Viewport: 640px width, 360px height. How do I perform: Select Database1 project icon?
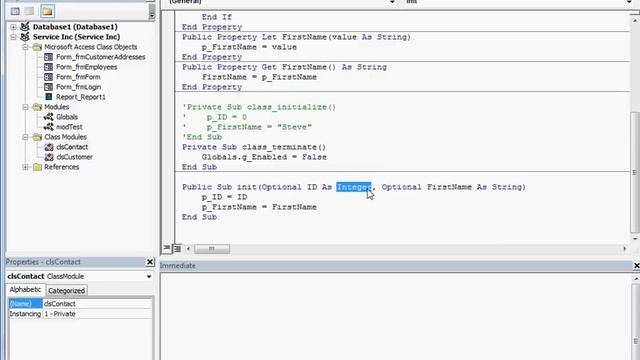point(25,27)
